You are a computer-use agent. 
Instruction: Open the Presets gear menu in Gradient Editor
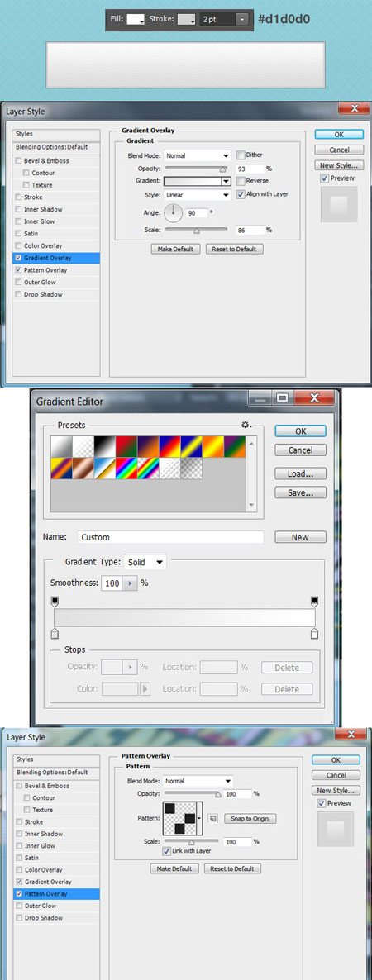(246, 425)
